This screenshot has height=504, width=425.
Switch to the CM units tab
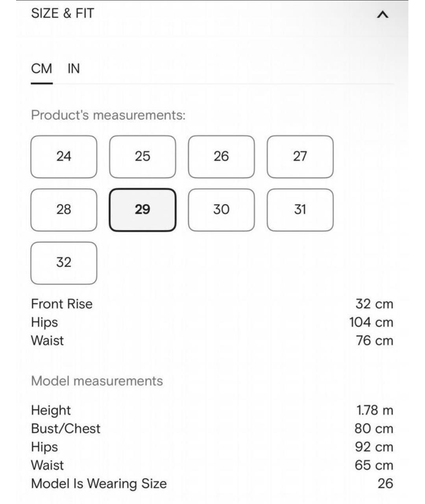pos(41,69)
